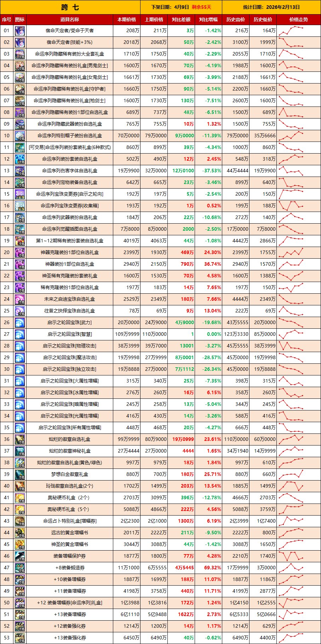Screen dimensions: 321x644
Task: Click the icon for 梦想白金徽章礼盒
Action: [20, 475]
